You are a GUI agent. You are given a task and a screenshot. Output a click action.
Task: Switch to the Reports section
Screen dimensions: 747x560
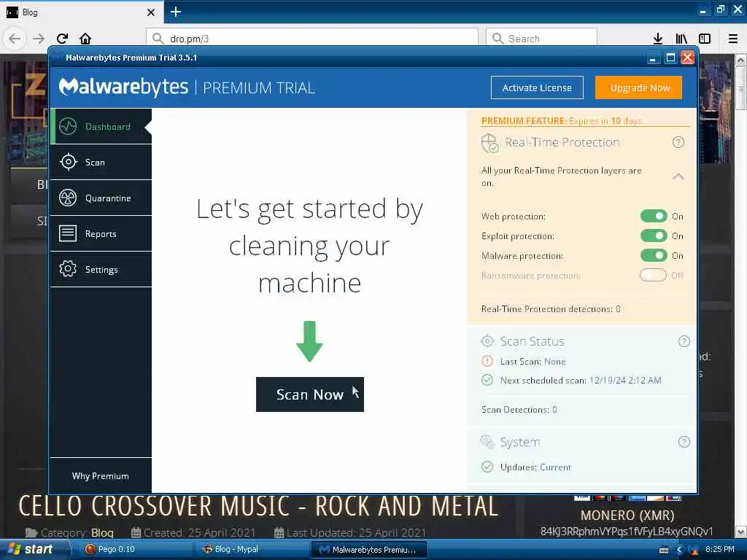[x=101, y=233]
